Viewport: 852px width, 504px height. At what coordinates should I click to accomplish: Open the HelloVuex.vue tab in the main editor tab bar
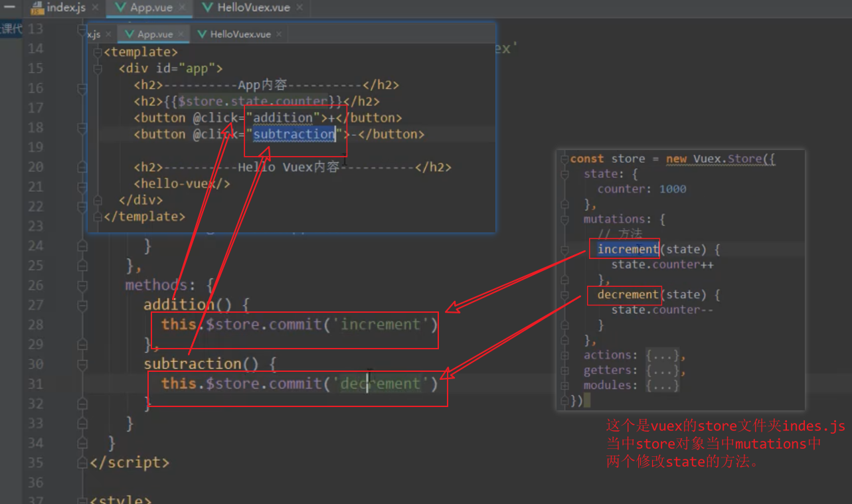coord(253,8)
